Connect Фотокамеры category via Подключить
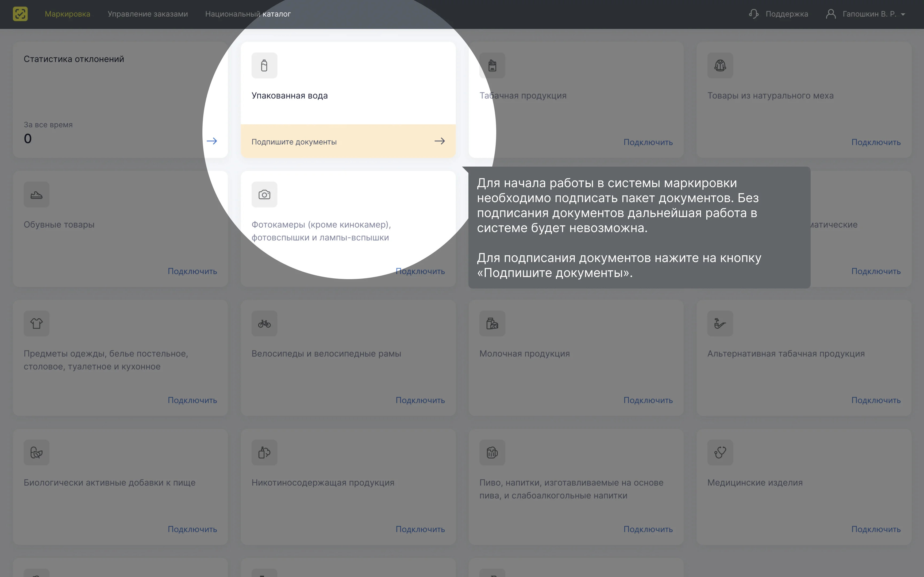 (420, 271)
